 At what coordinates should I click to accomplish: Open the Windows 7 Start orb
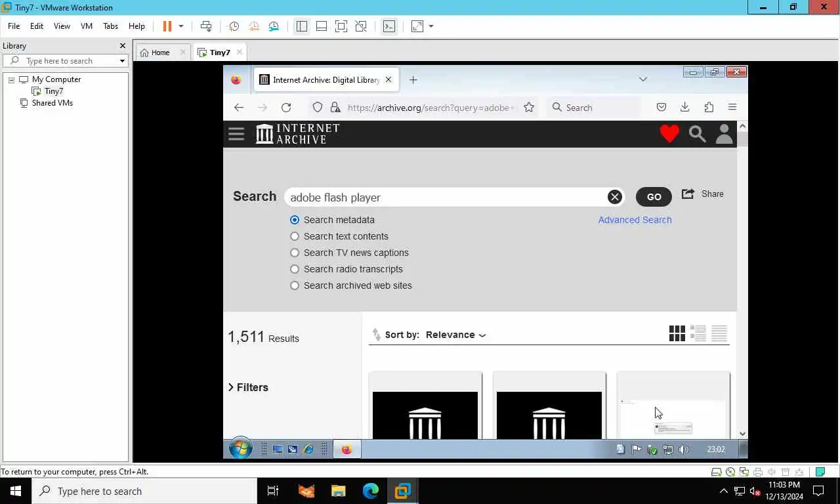pos(241,449)
